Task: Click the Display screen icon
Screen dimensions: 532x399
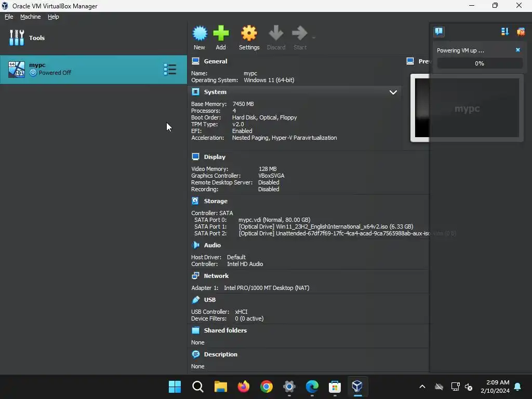Action: (x=195, y=156)
